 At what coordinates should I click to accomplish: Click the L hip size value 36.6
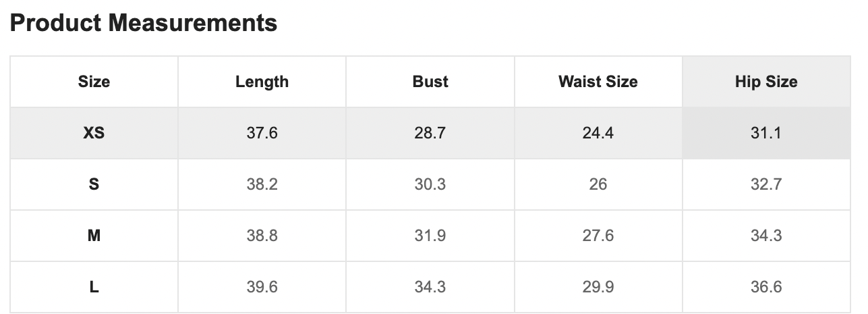[x=766, y=287]
